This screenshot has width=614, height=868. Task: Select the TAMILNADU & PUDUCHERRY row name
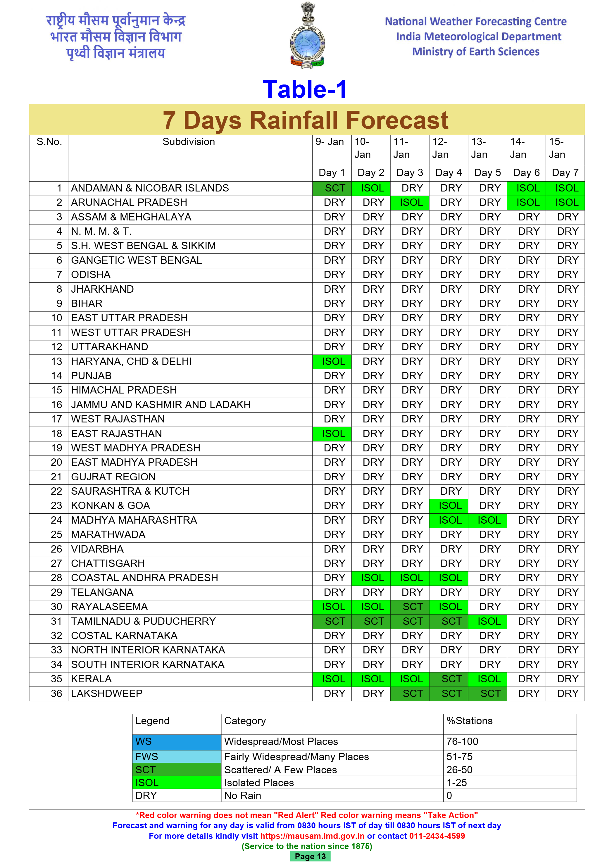[143, 621]
